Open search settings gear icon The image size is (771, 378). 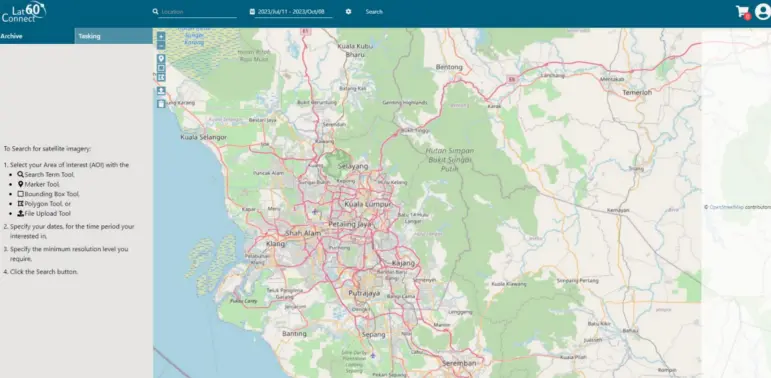click(349, 12)
